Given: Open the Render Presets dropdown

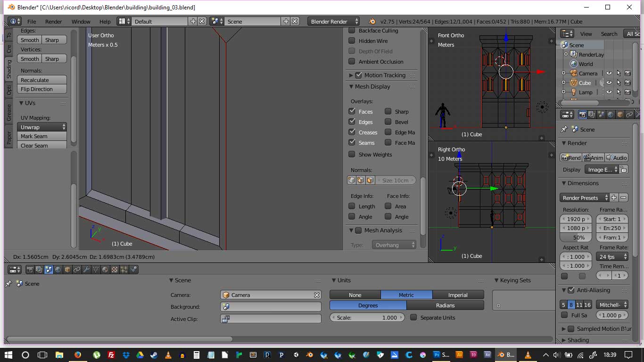Looking at the screenshot, I should (x=585, y=198).
